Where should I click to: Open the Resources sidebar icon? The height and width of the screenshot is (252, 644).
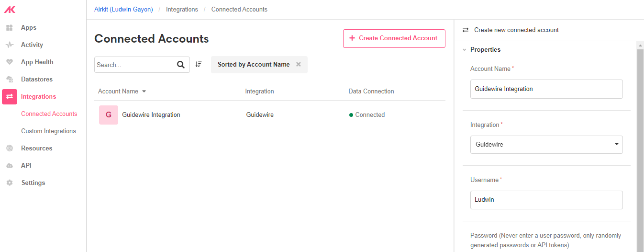9,149
